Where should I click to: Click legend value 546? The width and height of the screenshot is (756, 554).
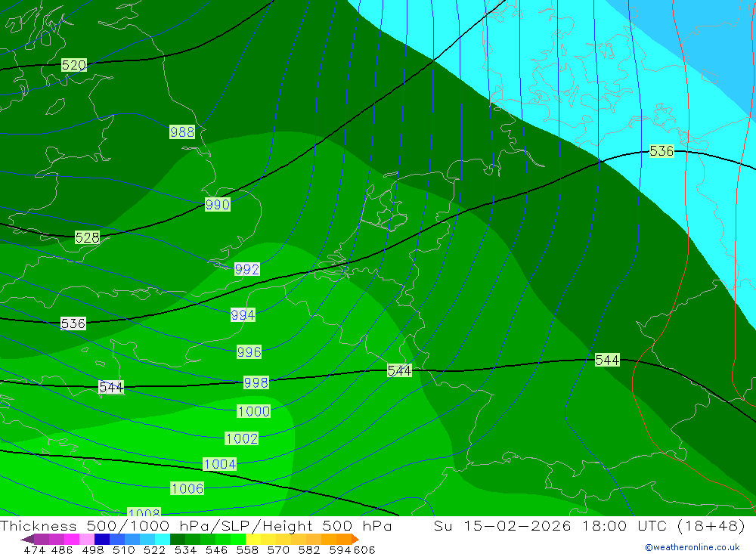[x=216, y=550]
